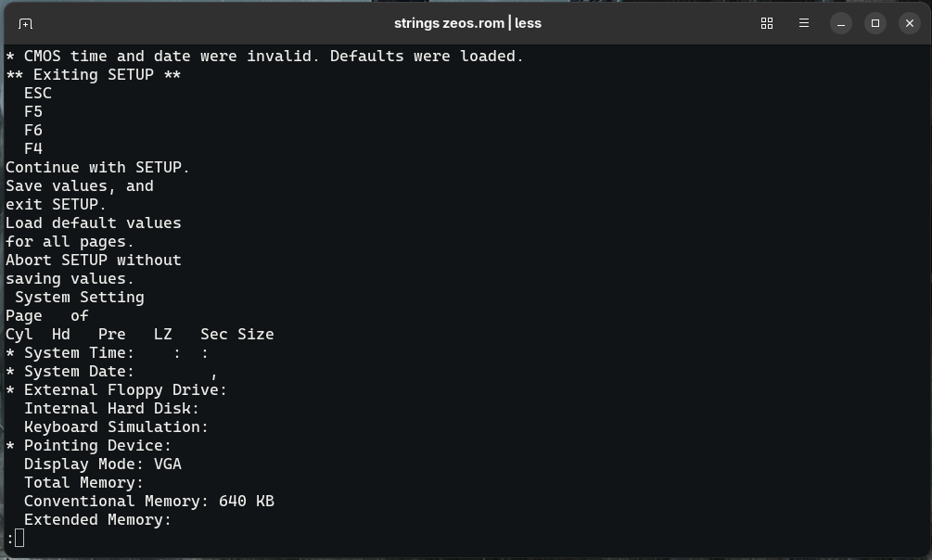Show the tab overview grid
Screen dimensions: 932x560
767,23
